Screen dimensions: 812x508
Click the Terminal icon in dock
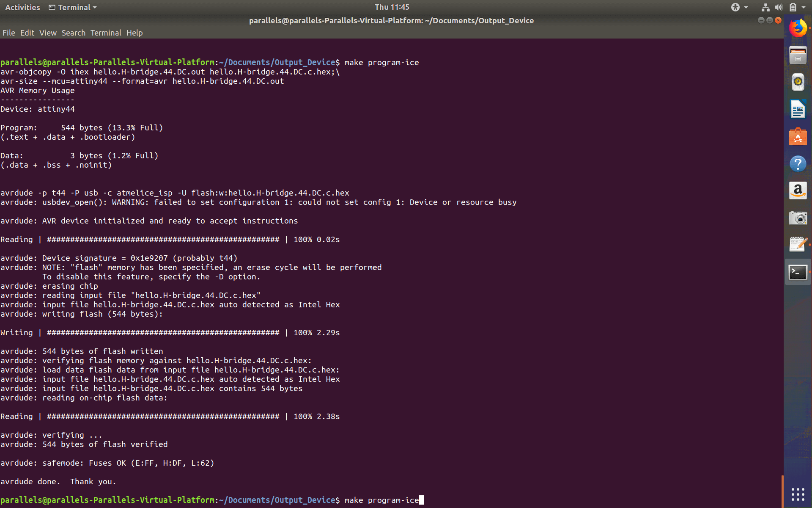798,272
